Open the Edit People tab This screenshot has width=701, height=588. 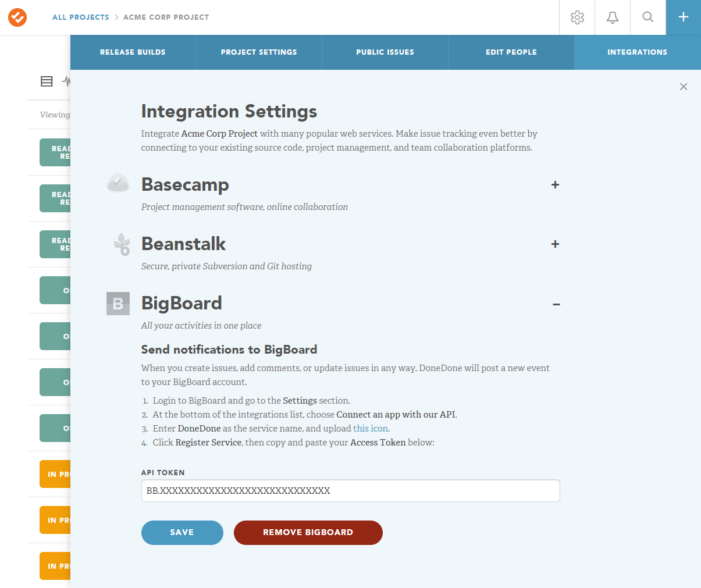point(511,52)
